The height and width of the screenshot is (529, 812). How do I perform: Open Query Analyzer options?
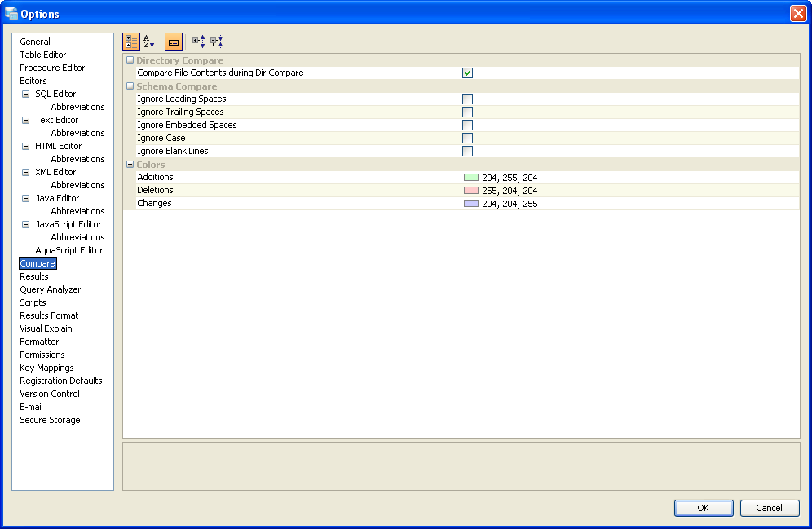(x=51, y=289)
